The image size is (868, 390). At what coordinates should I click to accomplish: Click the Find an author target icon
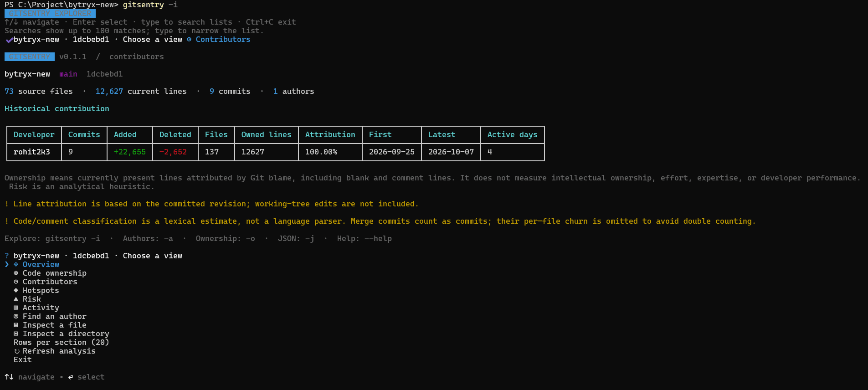(16, 317)
